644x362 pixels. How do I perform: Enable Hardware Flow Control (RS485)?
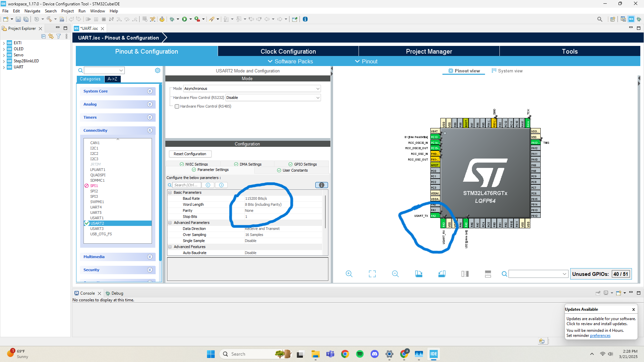[x=177, y=106]
